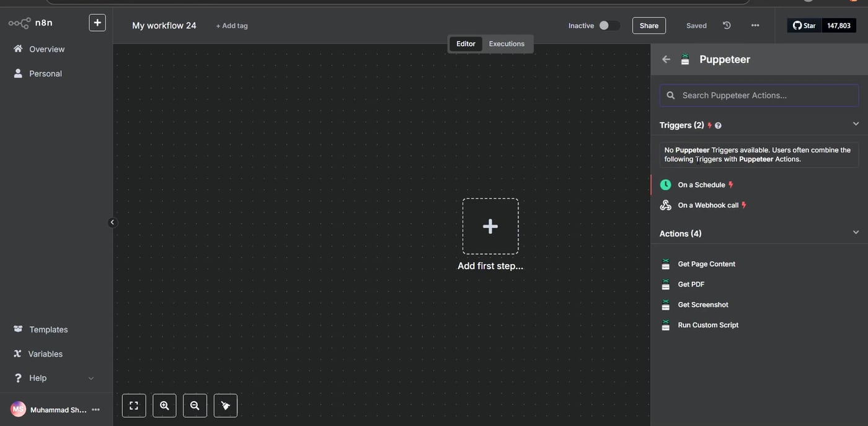The image size is (868, 426).
Task: Collapse the Triggers (2) section
Action: coord(856,124)
